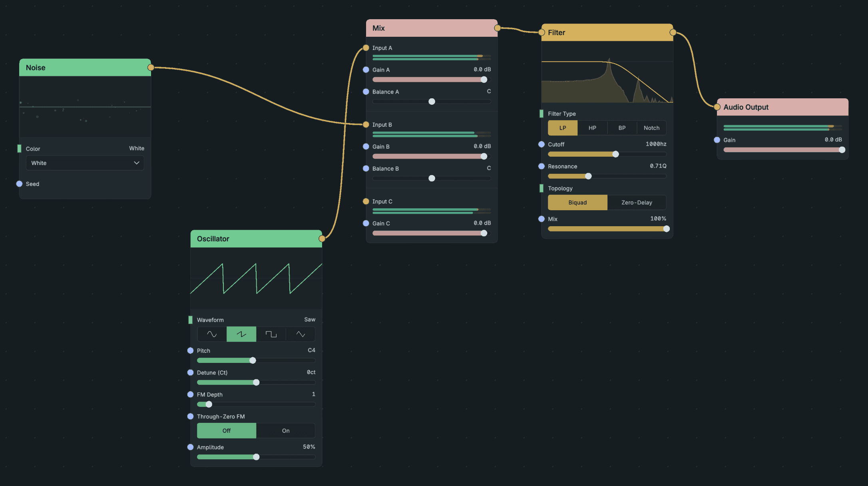Adjust the Detune (Ct) slider
This screenshot has width=868, height=486.
[x=256, y=382]
